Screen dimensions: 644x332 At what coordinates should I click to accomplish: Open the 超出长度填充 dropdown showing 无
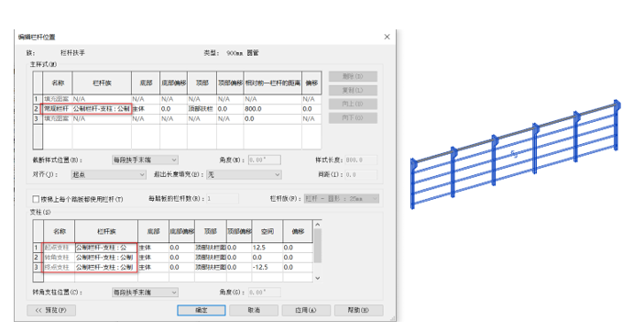click(244, 175)
